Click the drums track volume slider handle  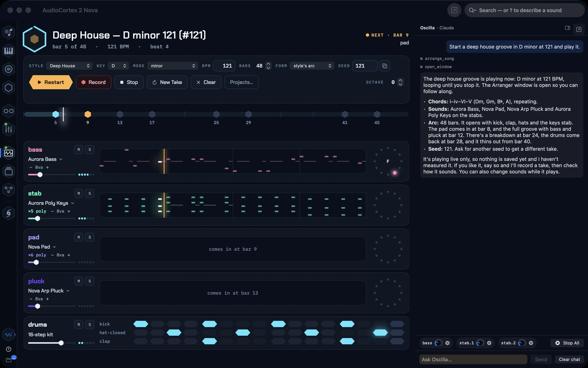61,343
